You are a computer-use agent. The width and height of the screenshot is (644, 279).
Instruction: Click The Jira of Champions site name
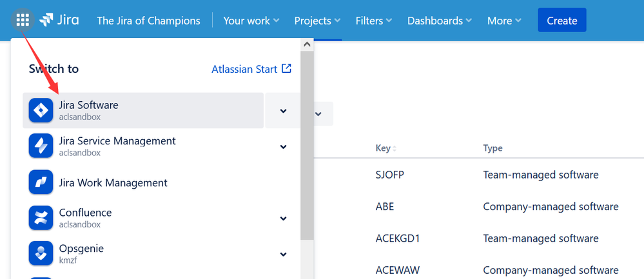point(149,21)
